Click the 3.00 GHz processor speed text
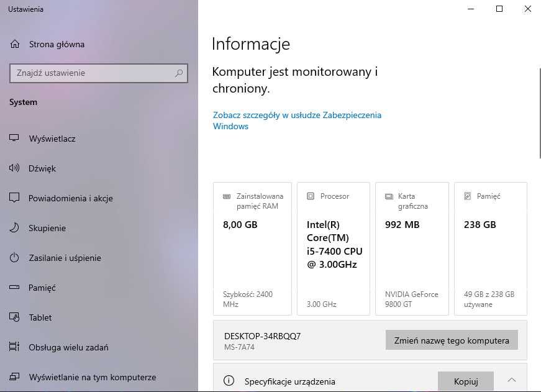This screenshot has height=392, width=541. 322,304
